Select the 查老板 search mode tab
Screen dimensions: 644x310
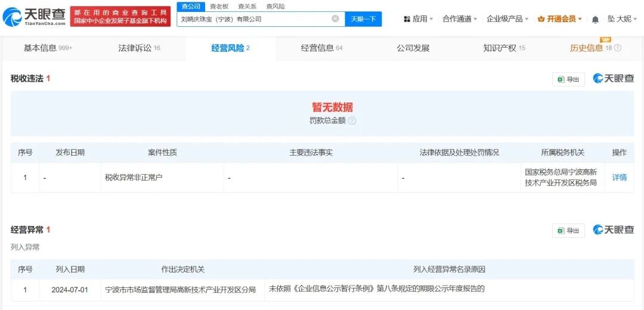219,6
